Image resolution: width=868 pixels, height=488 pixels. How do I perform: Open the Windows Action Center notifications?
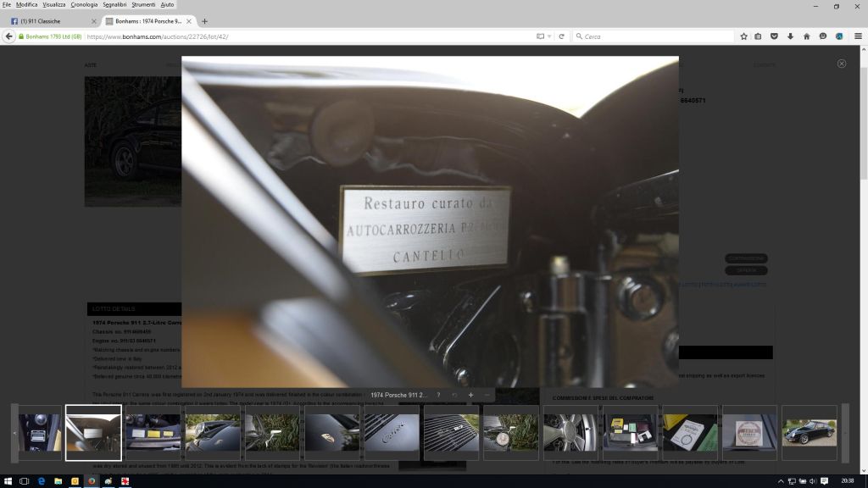[824, 481]
